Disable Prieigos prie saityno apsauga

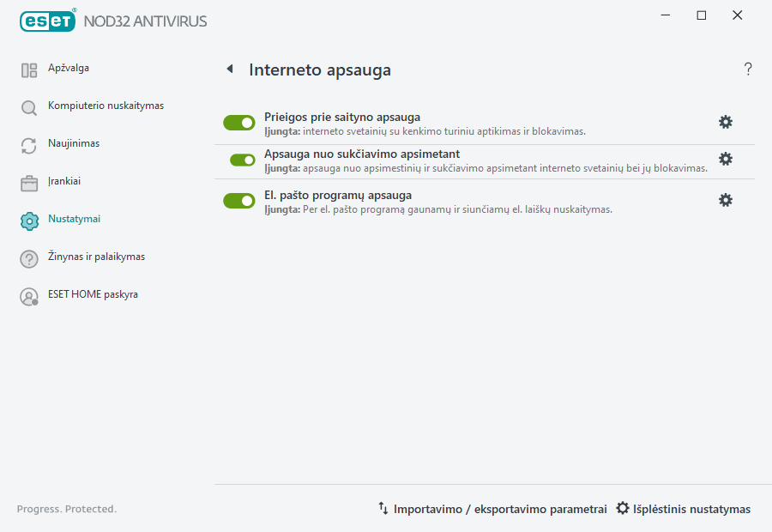(x=239, y=122)
